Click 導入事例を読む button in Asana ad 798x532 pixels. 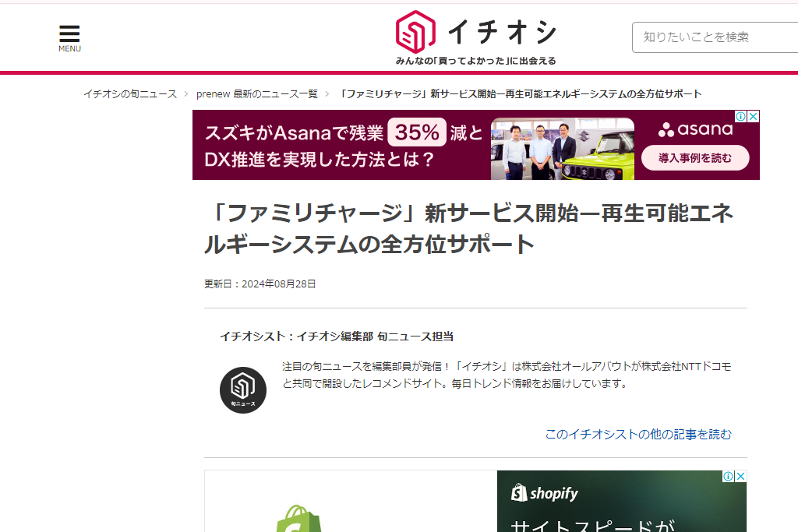[695, 158]
